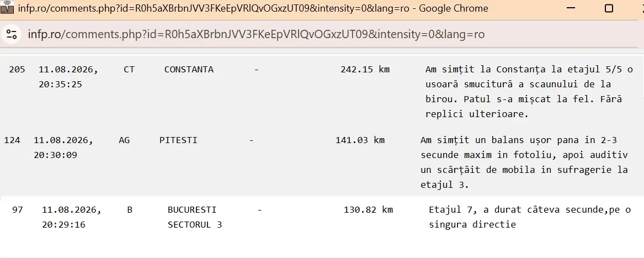Viewport: 644px width, 258px height.
Task: Click row number 97
Action: [x=18, y=209]
